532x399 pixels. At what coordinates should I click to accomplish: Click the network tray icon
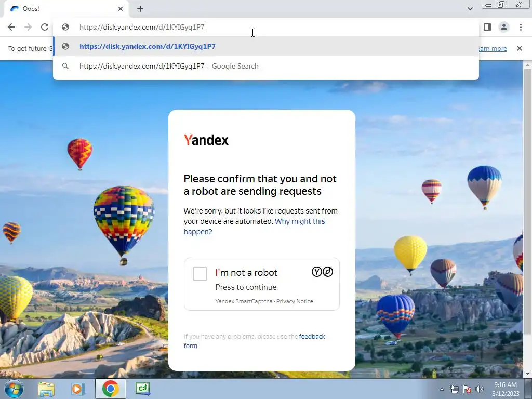(454, 389)
